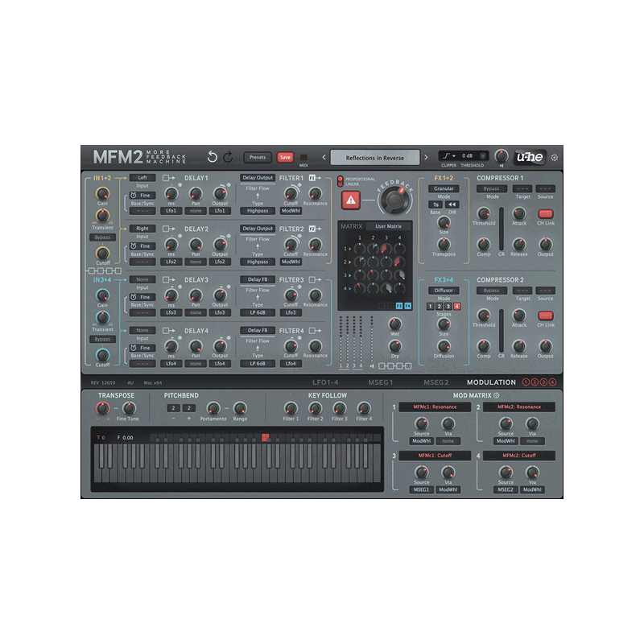
Task: Click the Delay2 routing arrow icon
Action: point(168,229)
